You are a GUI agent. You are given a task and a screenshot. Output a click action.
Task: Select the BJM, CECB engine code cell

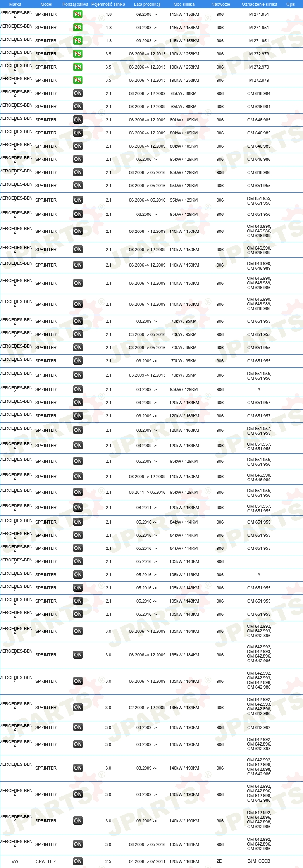[x=259, y=861]
